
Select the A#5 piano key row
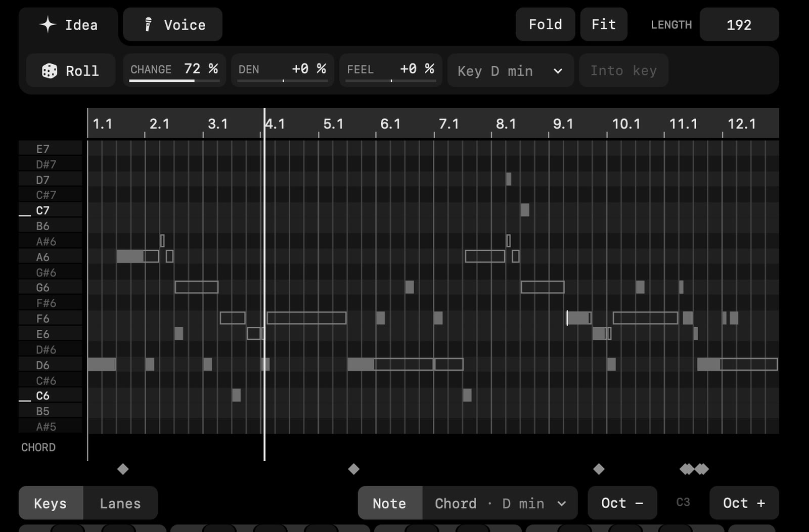(x=51, y=426)
